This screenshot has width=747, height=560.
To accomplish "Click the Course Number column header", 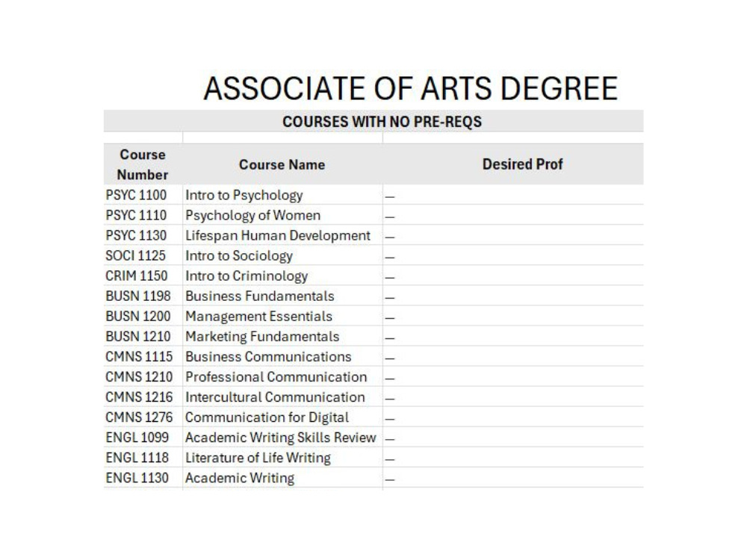I will click(143, 164).
